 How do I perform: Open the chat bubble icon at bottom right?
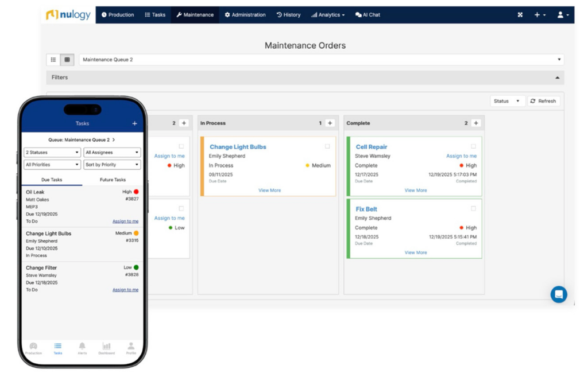558,294
